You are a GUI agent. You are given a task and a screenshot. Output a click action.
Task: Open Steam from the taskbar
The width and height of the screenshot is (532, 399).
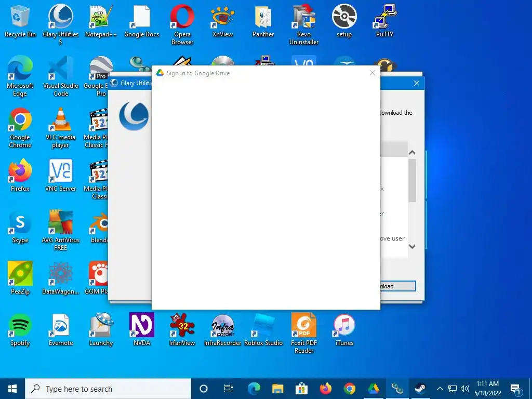421,389
